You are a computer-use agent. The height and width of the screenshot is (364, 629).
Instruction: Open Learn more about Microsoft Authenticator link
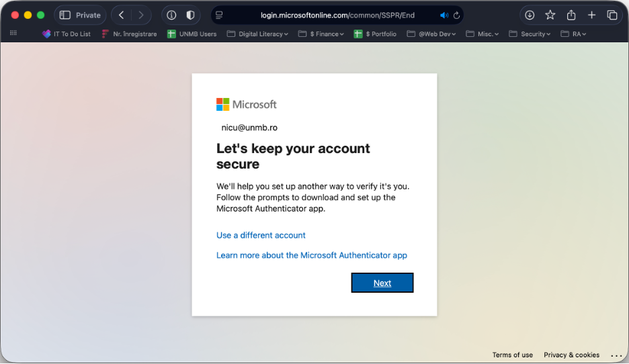coord(311,255)
